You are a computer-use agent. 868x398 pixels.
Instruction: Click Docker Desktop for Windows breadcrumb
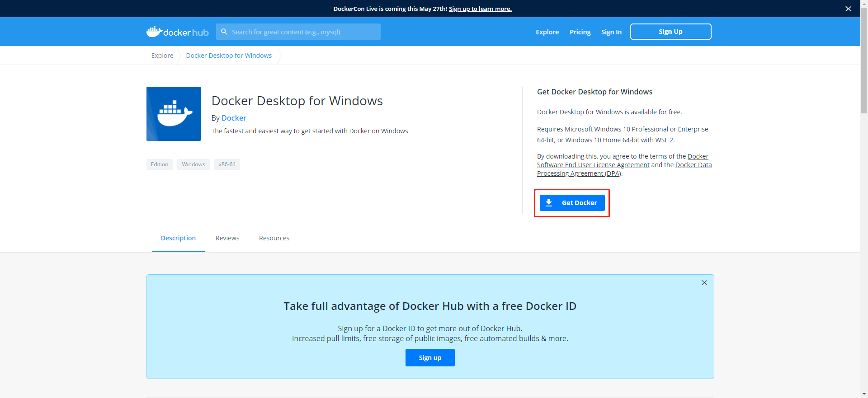pos(229,56)
